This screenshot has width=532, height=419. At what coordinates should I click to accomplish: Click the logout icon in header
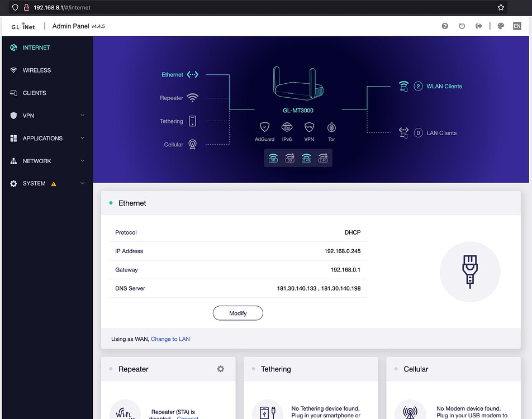pyautogui.click(x=479, y=26)
